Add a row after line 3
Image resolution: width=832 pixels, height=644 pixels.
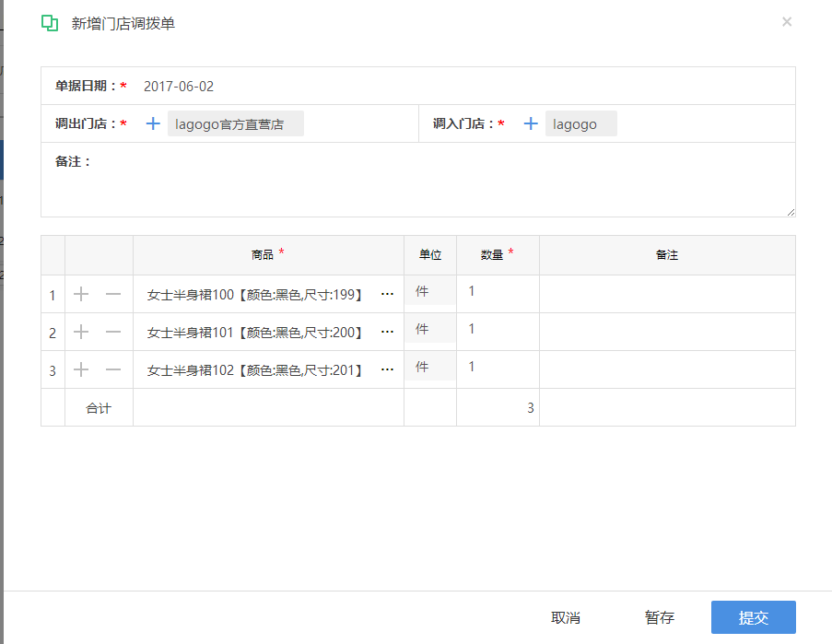click(x=81, y=369)
